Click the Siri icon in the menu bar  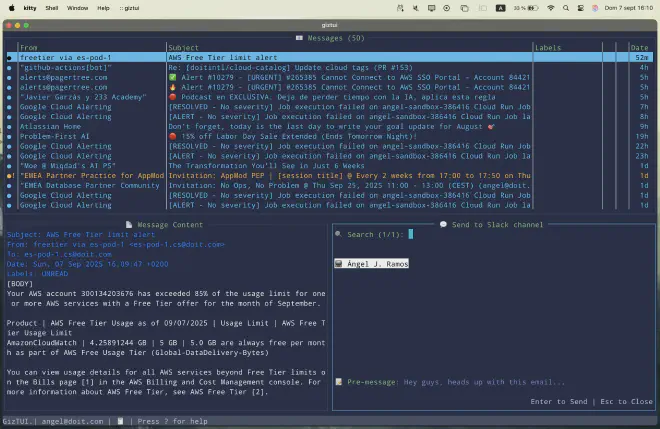pyautogui.click(x=595, y=8)
